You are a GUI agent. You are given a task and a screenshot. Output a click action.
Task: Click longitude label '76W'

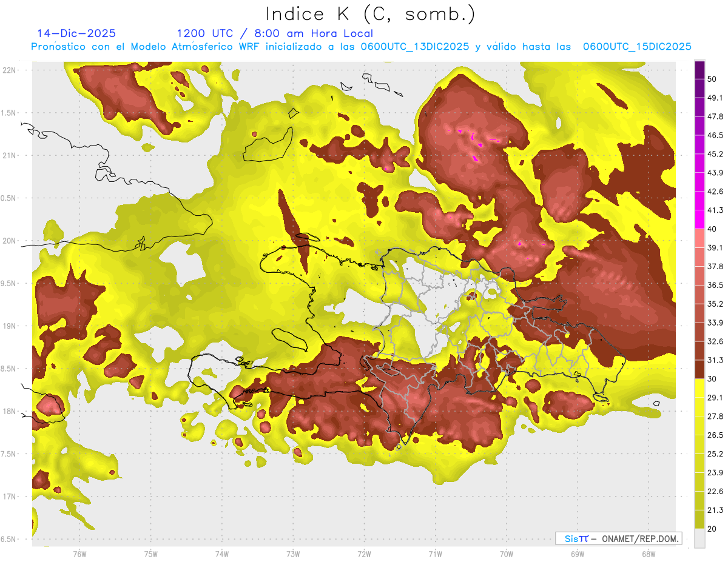coord(79,554)
